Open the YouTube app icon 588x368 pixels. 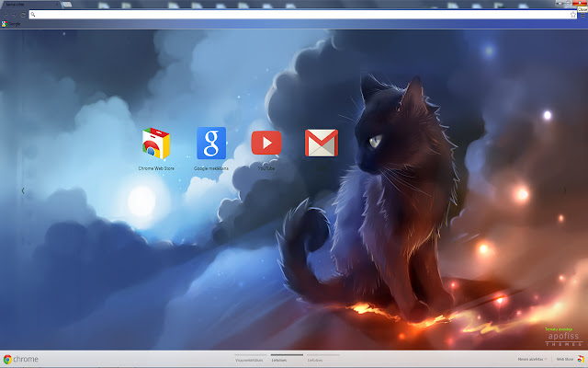[x=266, y=143]
